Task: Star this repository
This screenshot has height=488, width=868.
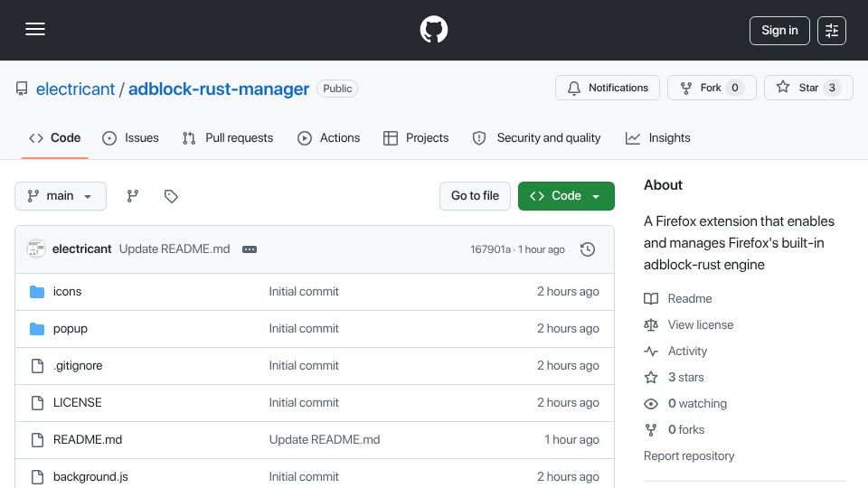Action: [808, 88]
